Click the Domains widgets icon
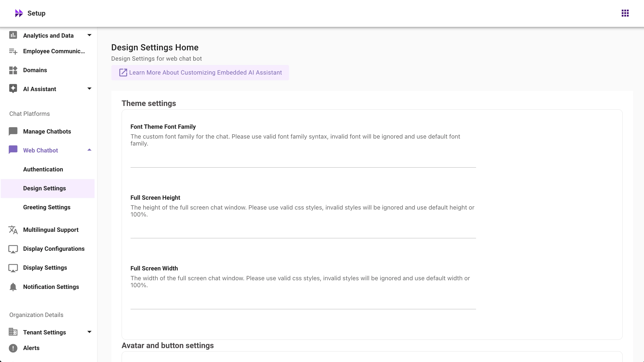The height and width of the screenshot is (362, 644). click(13, 70)
